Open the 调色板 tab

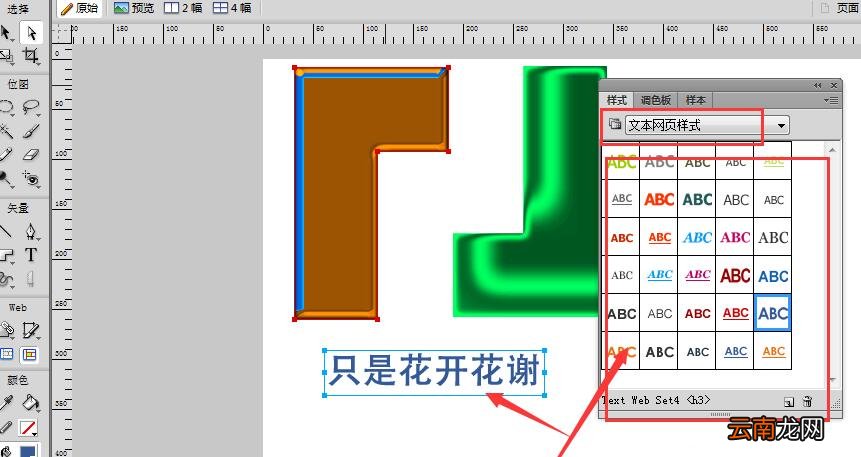point(656,100)
